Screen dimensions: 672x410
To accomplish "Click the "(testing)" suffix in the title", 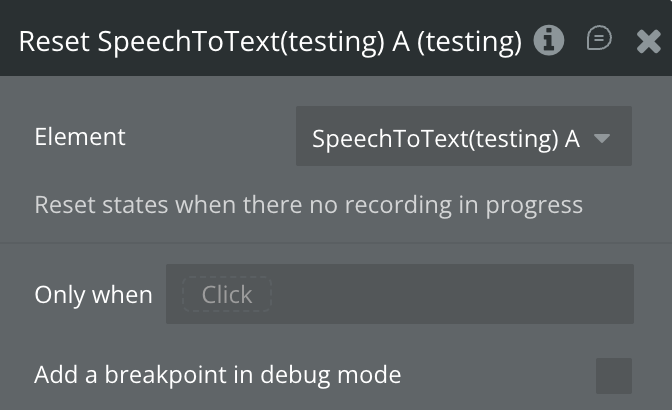I will (474, 41).
